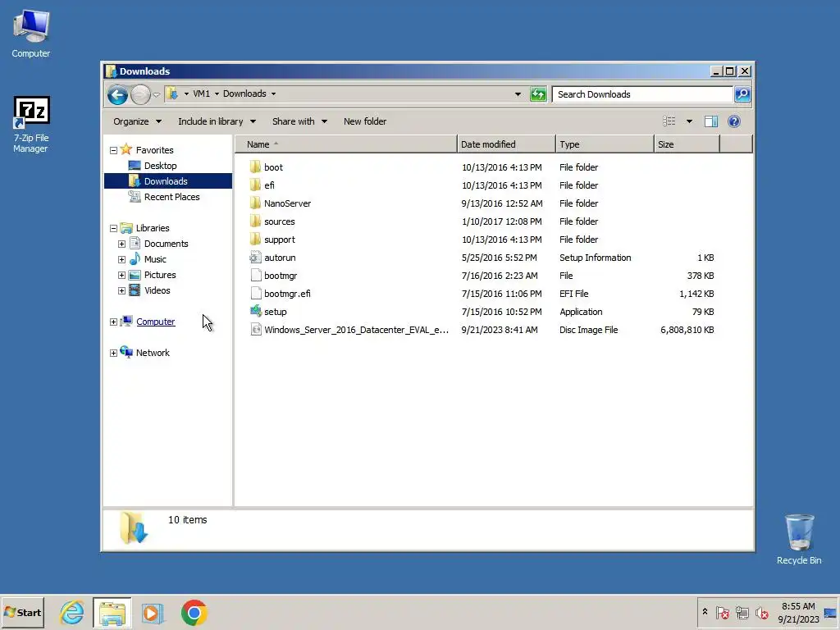The width and height of the screenshot is (840, 630).
Task: Select the support folder icon
Action: pos(256,240)
